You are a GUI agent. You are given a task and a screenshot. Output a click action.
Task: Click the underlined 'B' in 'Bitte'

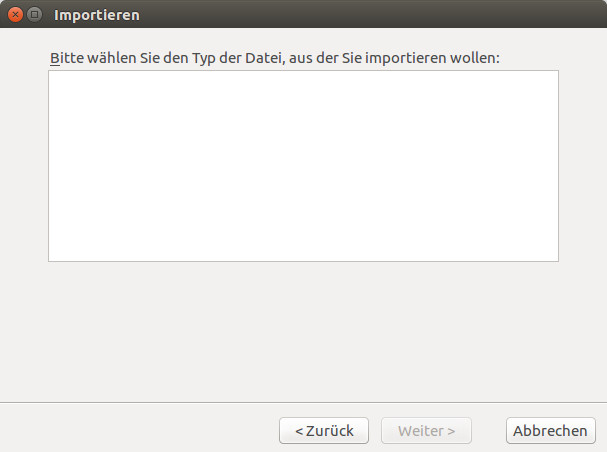(54, 58)
